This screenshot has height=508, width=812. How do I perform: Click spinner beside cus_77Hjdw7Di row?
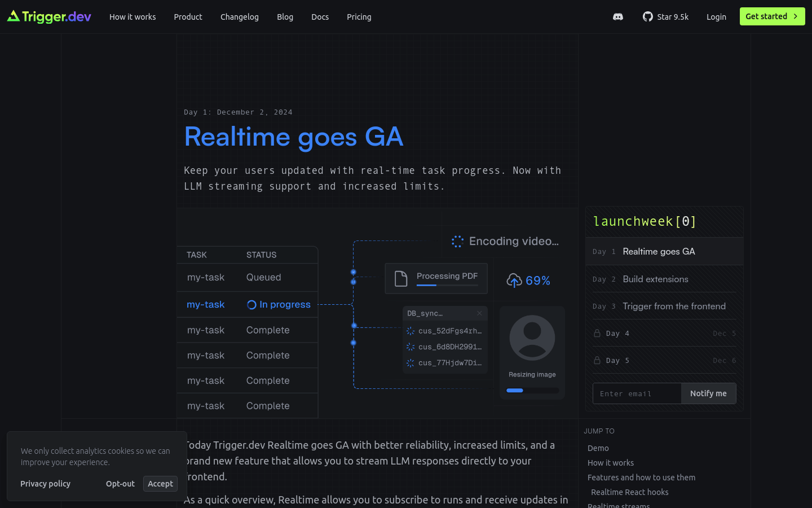(411, 363)
